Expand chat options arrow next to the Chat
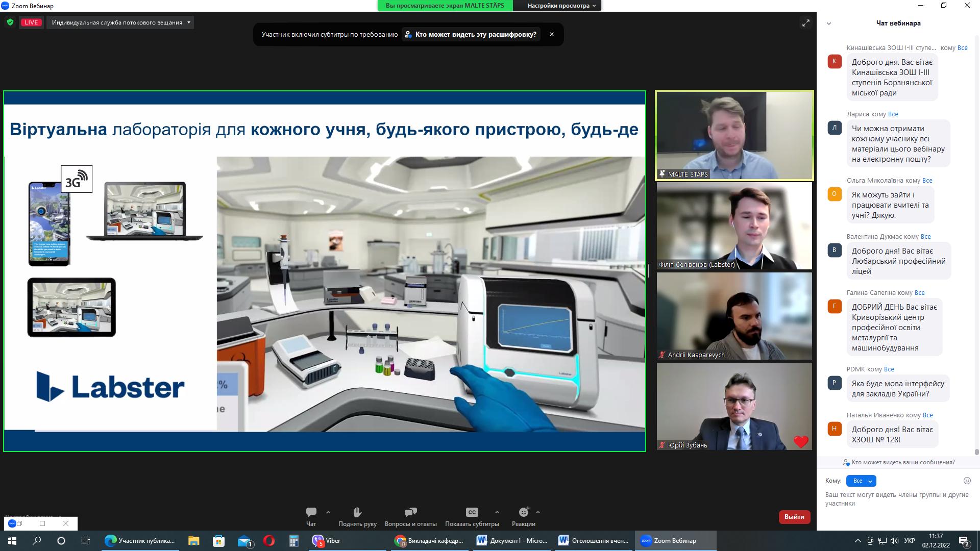 tap(328, 512)
